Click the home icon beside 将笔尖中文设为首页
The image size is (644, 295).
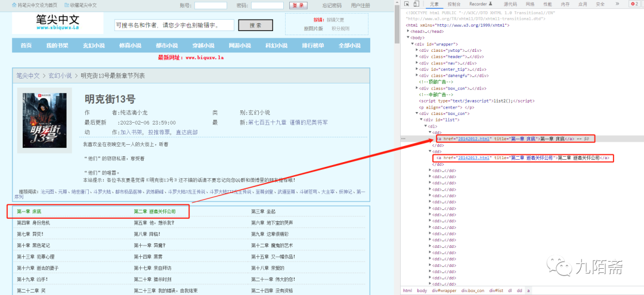click(14, 5)
